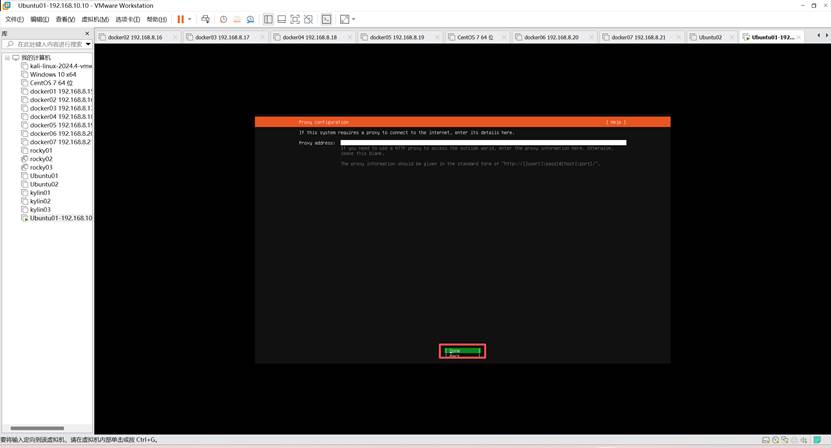Open the stretch guest dropdown arrow
Image resolution: width=831 pixels, height=448 pixels.
[353, 19]
